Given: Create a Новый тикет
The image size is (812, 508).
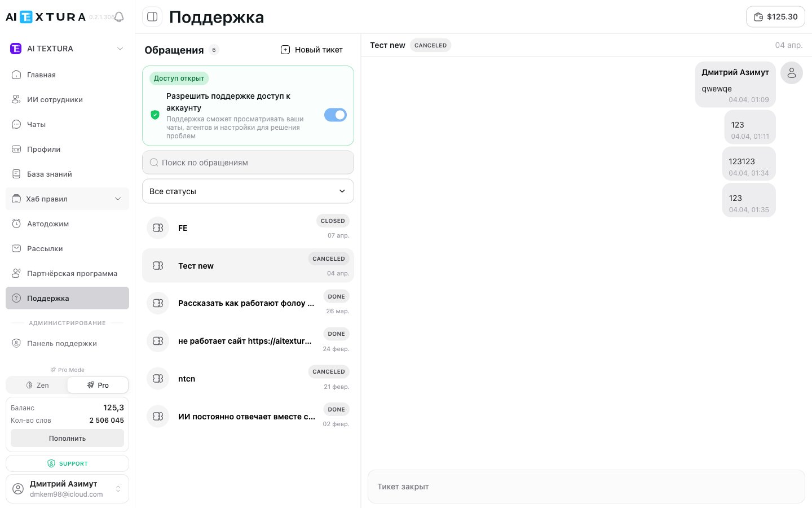Looking at the screenshot, I should pyautogui.click(x=312, y=50).
